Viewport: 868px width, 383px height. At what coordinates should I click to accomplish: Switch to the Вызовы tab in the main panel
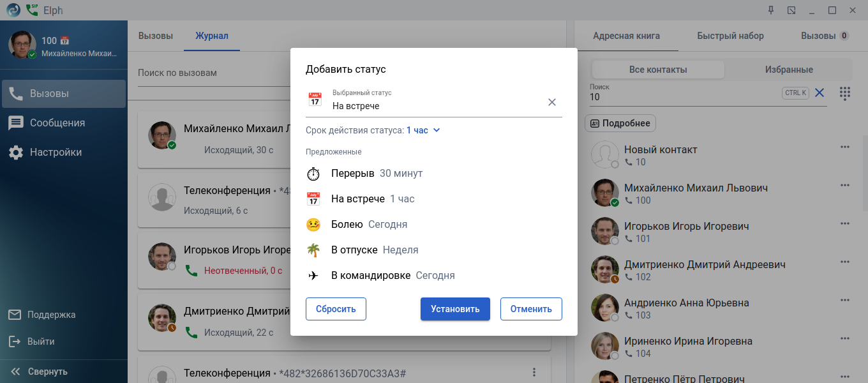(x=156, y=36)
